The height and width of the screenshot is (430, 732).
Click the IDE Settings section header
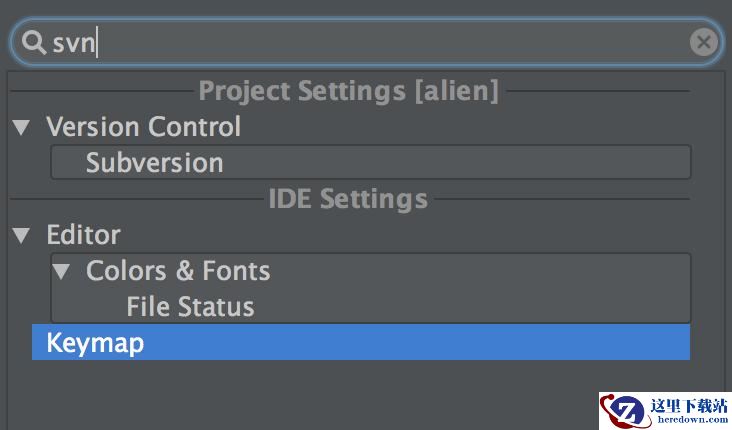(348, 199)
